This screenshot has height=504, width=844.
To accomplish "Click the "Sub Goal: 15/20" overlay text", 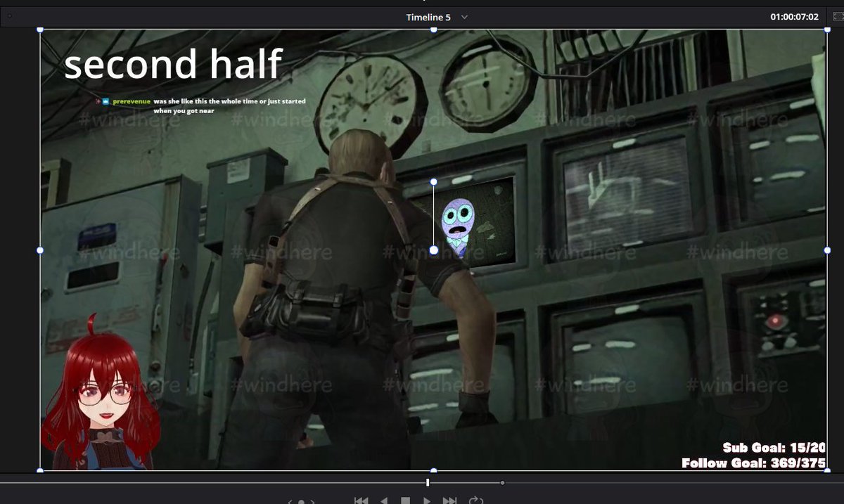I will point(774,448).
